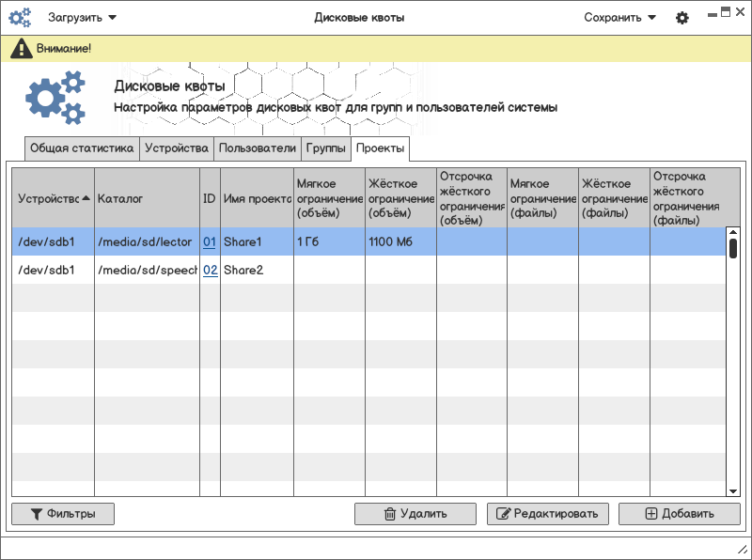Sort by the Устройство column header
Viewport: 752px width, 560px height.
pos(54,199)
